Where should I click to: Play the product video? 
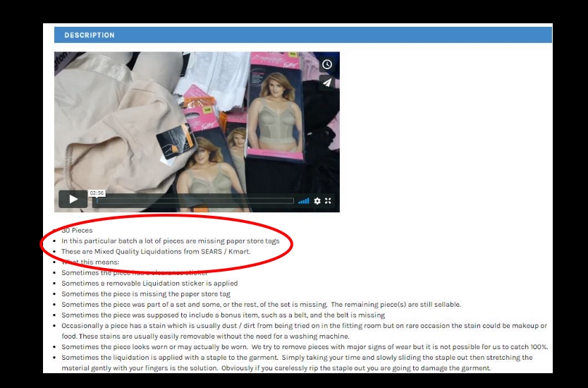pyautogui.click(x=73, y=200)
